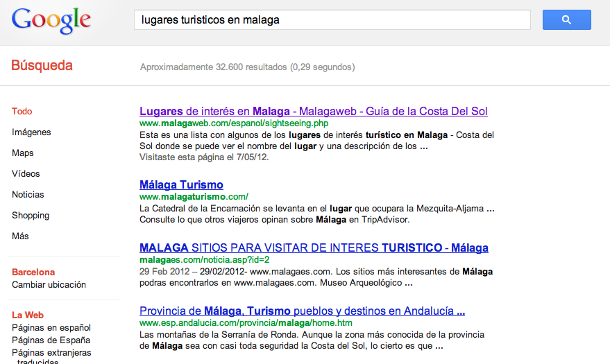Click www.malagaturismo.com/ green URL
Image resolution: width=610 pixels, height=364 pixels.
pos(194,197)
